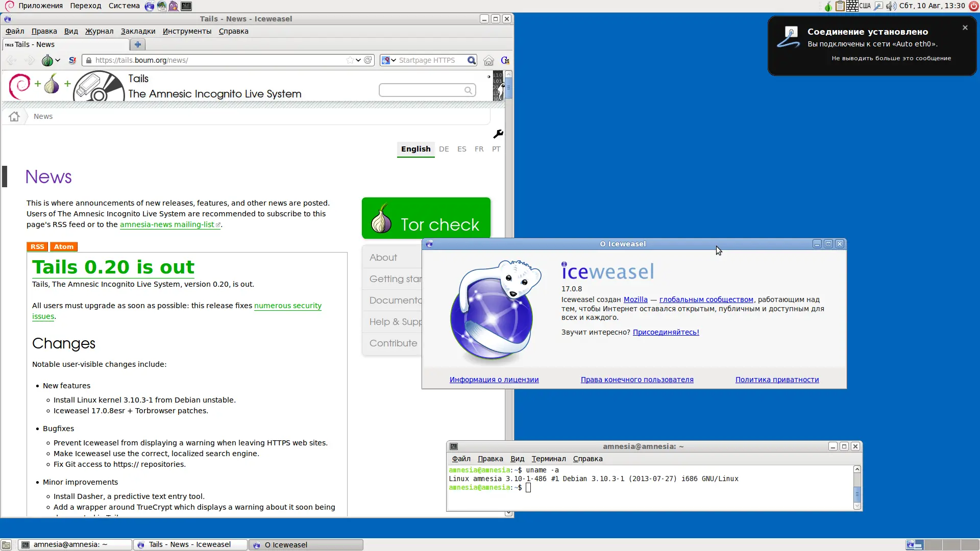Open the volume speaker icon in panel
The height and width of the screenshot is (551, 980).
[x=891, y=6]
